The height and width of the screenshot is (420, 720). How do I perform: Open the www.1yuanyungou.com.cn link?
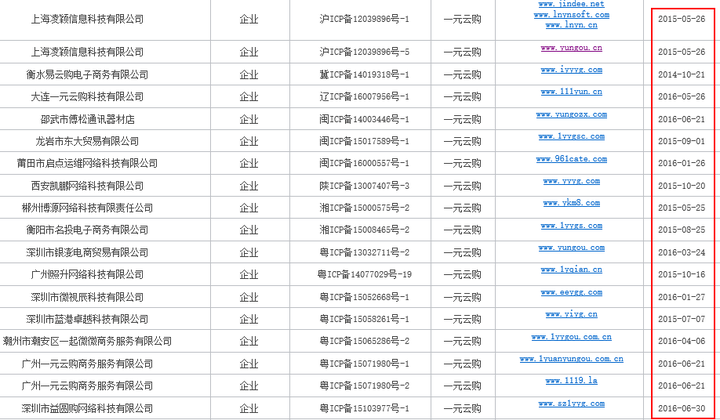[x=571, y=359]
